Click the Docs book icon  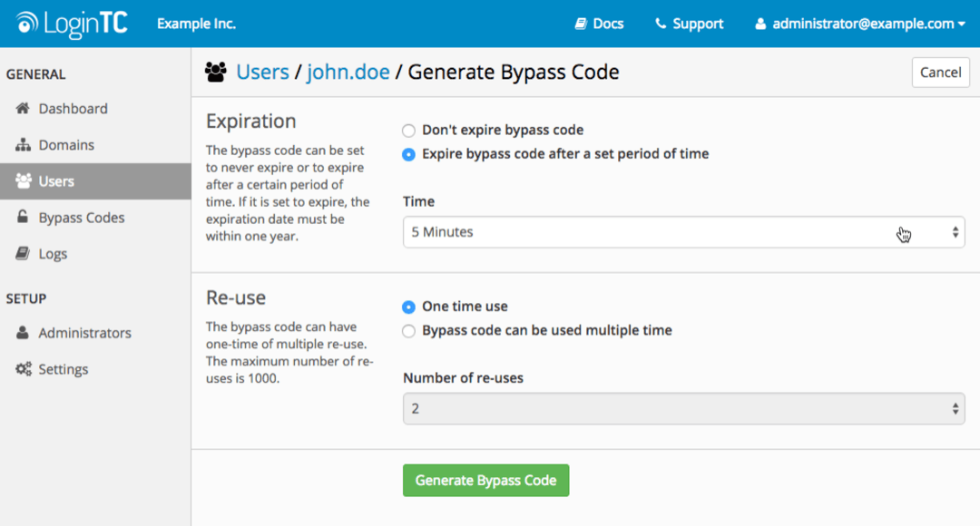581,24
